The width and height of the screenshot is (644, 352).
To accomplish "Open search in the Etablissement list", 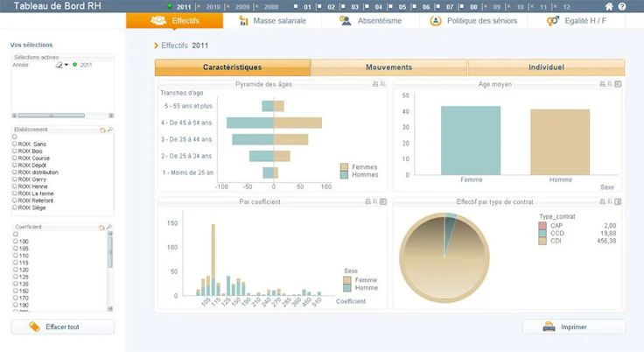I will 109,130.
